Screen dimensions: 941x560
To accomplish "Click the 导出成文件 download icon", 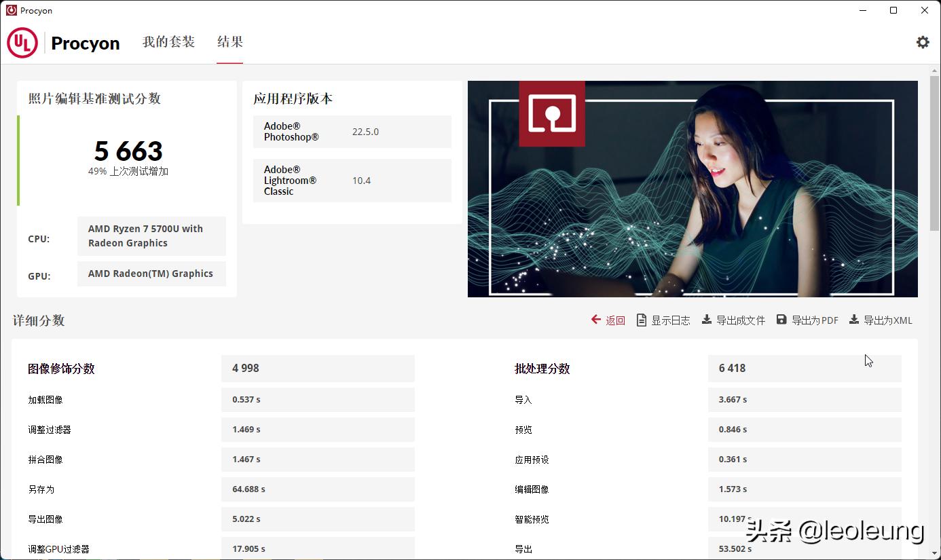I will click(x=706, y=320).
